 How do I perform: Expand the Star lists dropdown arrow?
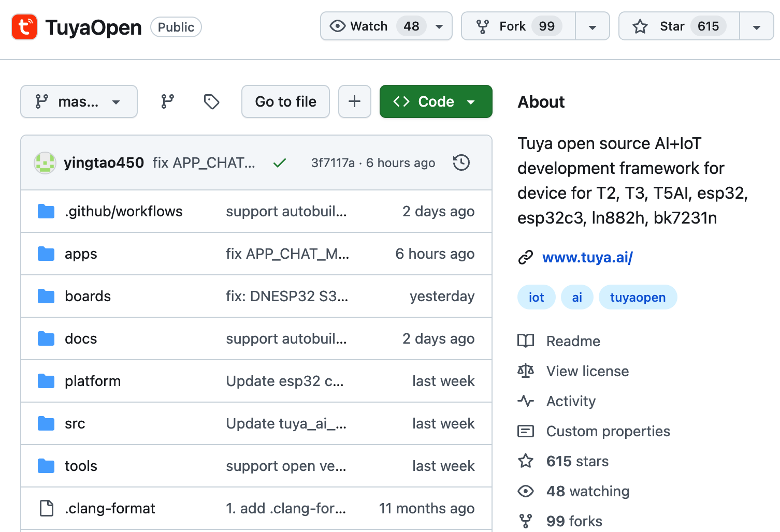pyautogui.click(x=756, y=27)
